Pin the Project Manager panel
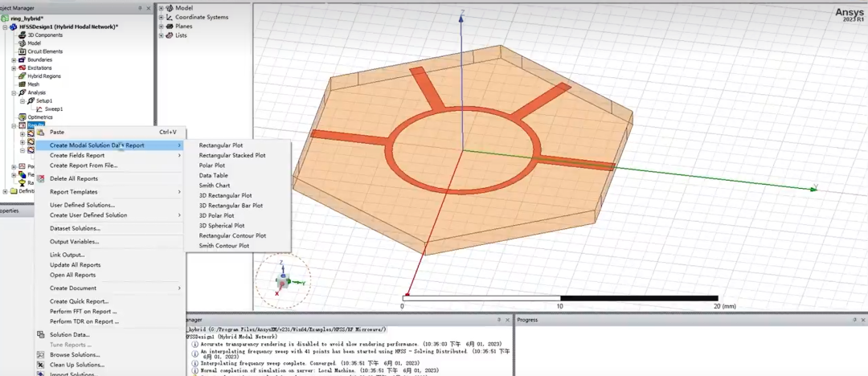This screenshot has width=868, height=376. pyautogui.click(x=139, y=7)
